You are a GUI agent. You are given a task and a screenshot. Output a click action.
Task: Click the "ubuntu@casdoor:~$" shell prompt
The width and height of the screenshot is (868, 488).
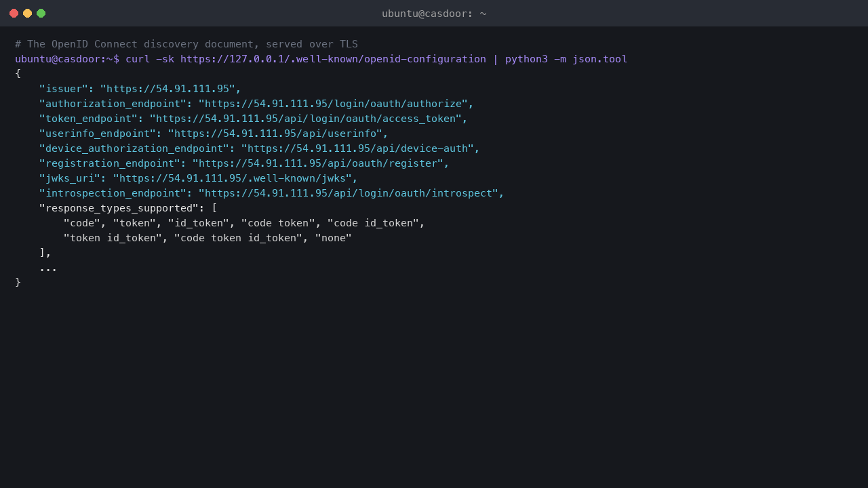tap(67, 59)
